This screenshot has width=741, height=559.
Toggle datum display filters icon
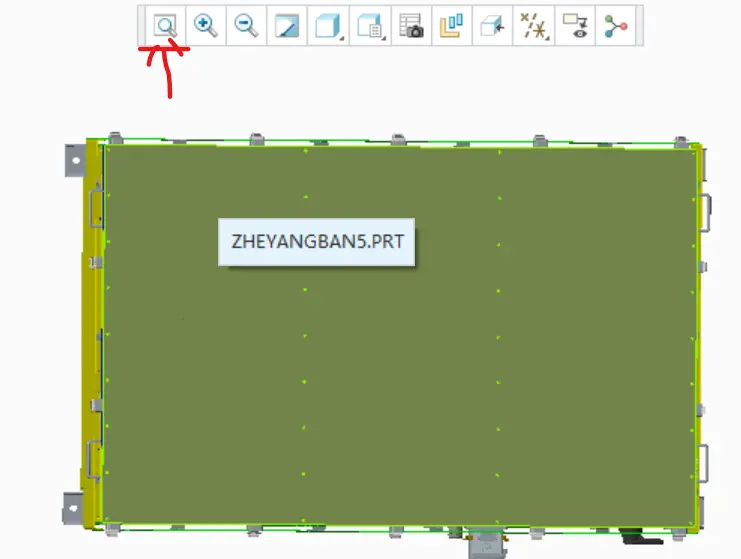coord(532,26)
